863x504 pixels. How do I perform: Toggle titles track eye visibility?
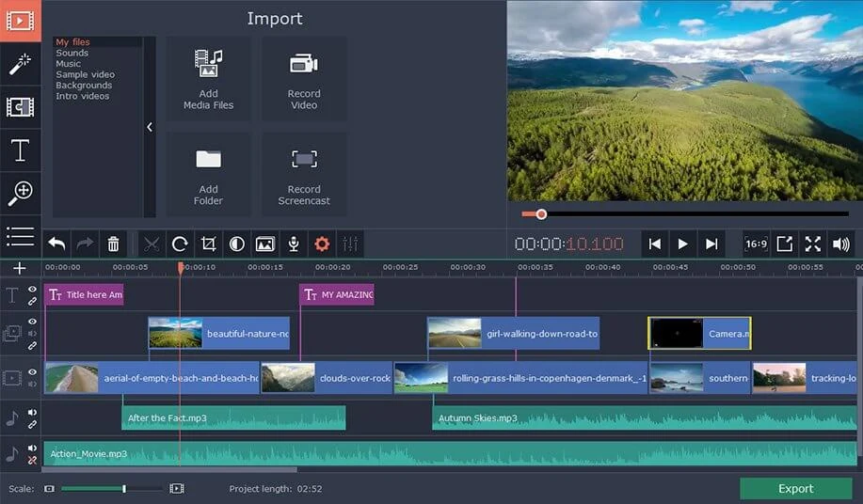tap(33, 289)
